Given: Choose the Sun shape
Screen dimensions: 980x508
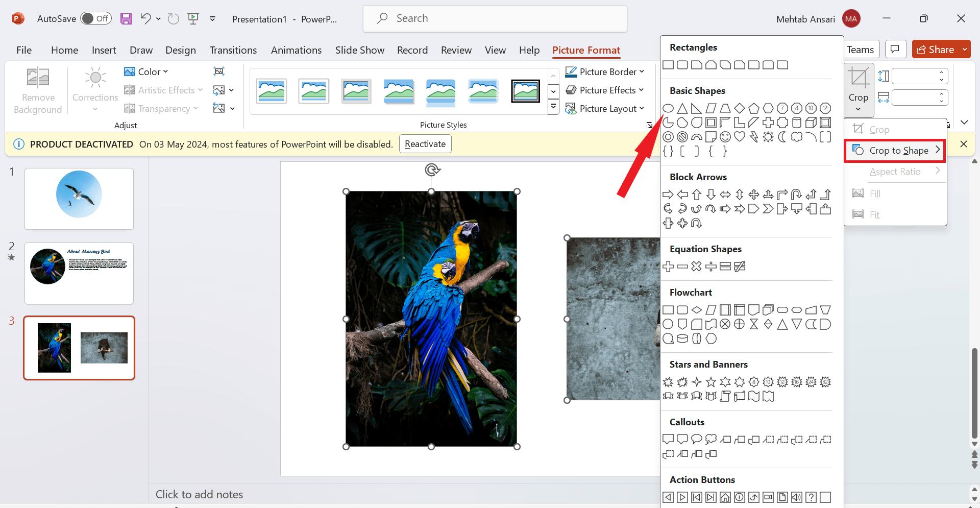Looking at the screenshot, I should [768, 137].
